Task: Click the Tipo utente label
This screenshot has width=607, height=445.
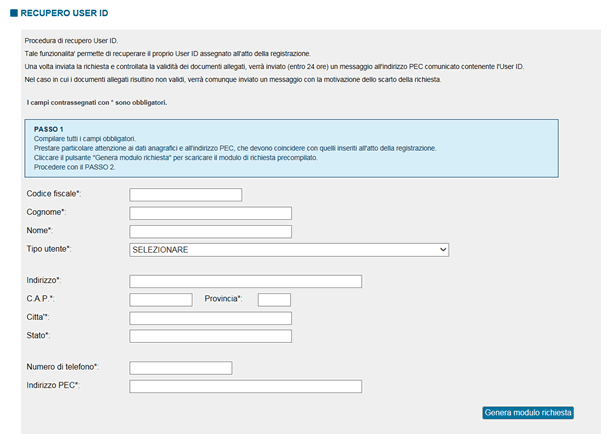Action: tap(49, 249)
